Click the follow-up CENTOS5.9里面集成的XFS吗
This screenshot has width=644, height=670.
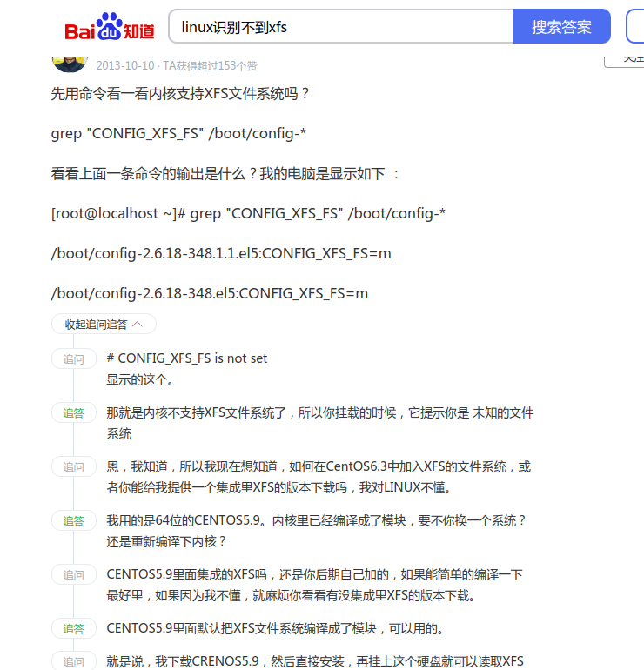[x=314, y=585]
